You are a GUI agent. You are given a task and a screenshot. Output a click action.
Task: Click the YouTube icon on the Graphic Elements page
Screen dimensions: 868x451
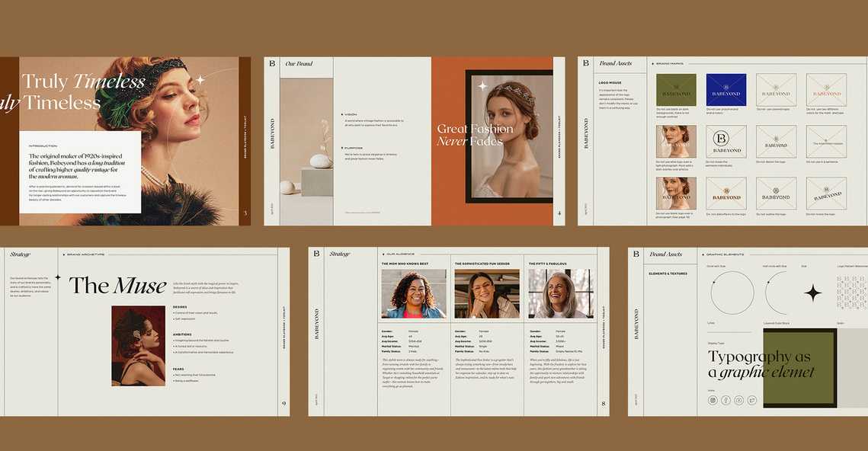click(x=739, y=400)
